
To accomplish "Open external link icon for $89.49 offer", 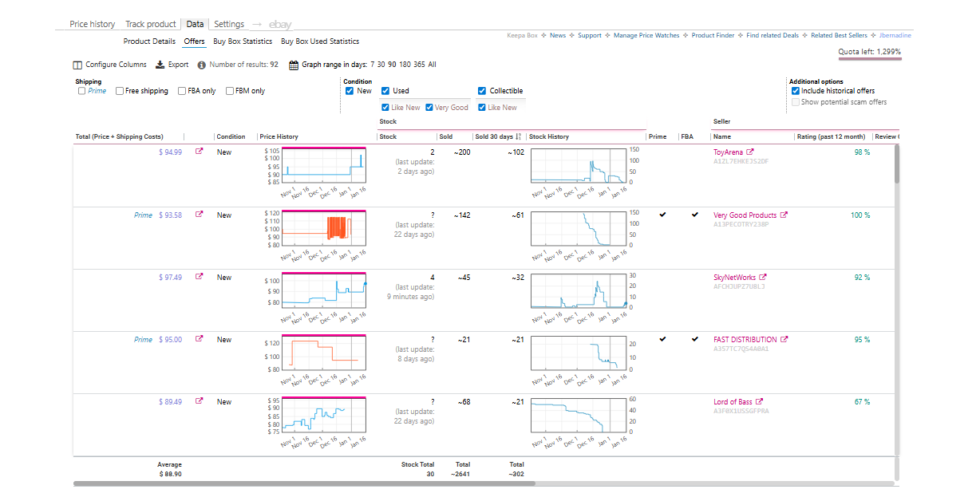I will click(x=200, y=402).
